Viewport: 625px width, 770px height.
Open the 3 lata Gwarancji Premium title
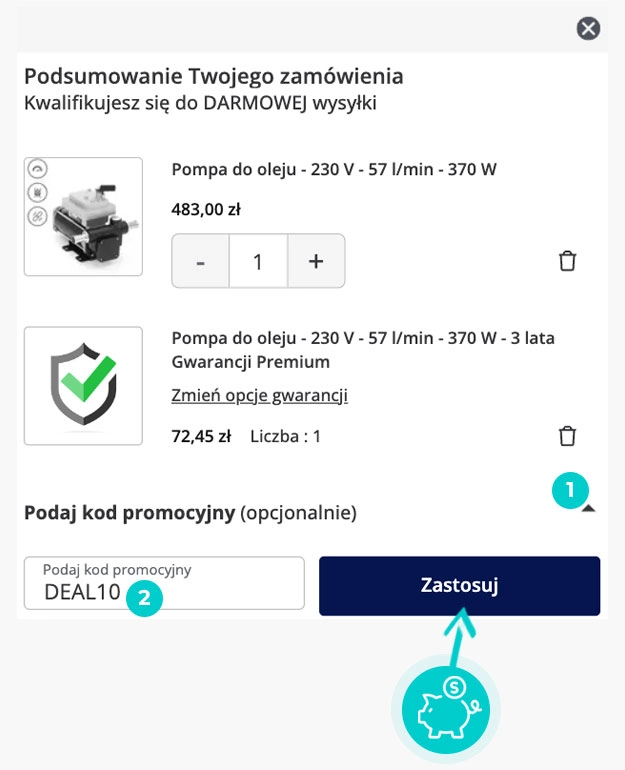(363, 349)
